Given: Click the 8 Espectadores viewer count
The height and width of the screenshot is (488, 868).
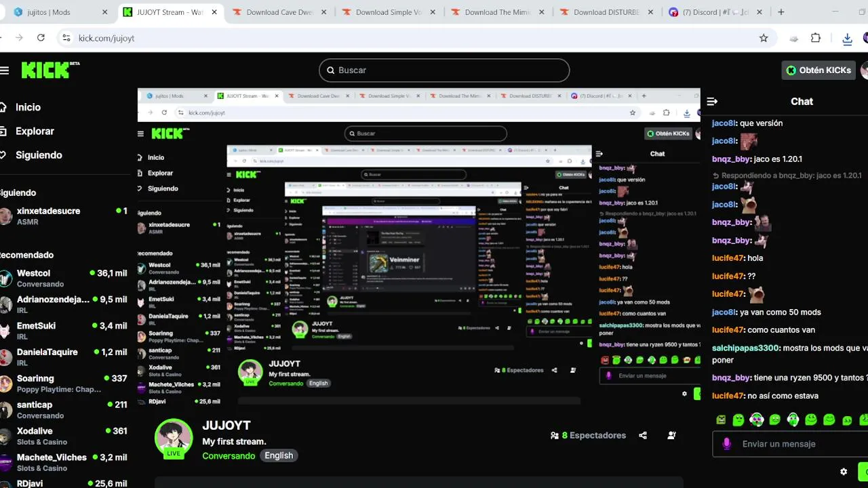Looking at the screenshot, I should tap(588, 435).
